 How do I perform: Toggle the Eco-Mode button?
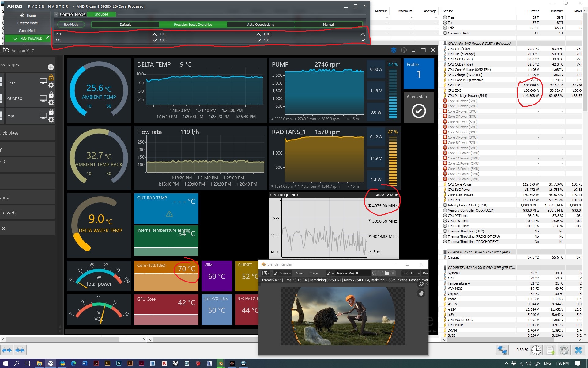tap(71, 25)
